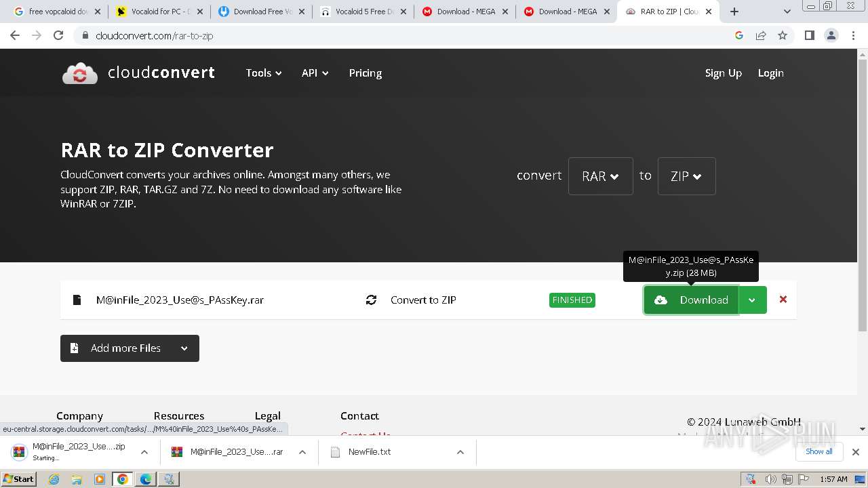Expand options for the rar download item

[x=302, y=452]
